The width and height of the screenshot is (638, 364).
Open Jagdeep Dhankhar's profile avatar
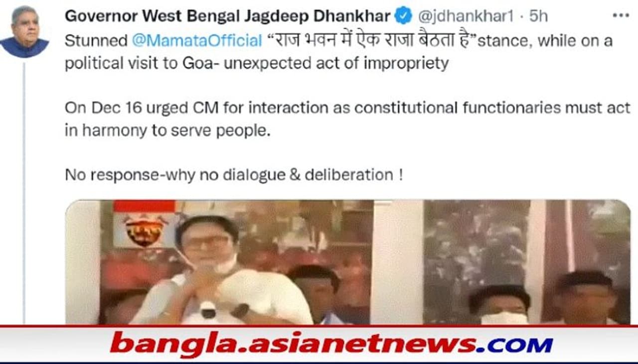tap(24, 31)
